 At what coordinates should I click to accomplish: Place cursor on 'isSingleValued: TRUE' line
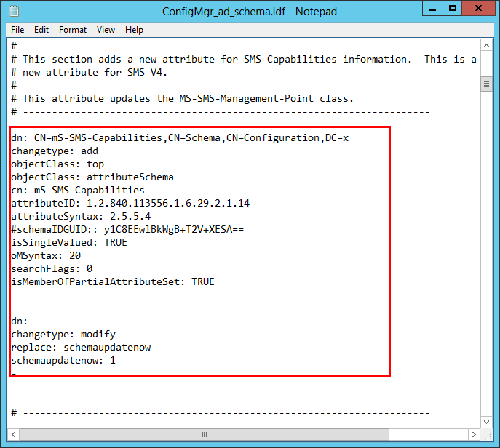coord(69,242)
